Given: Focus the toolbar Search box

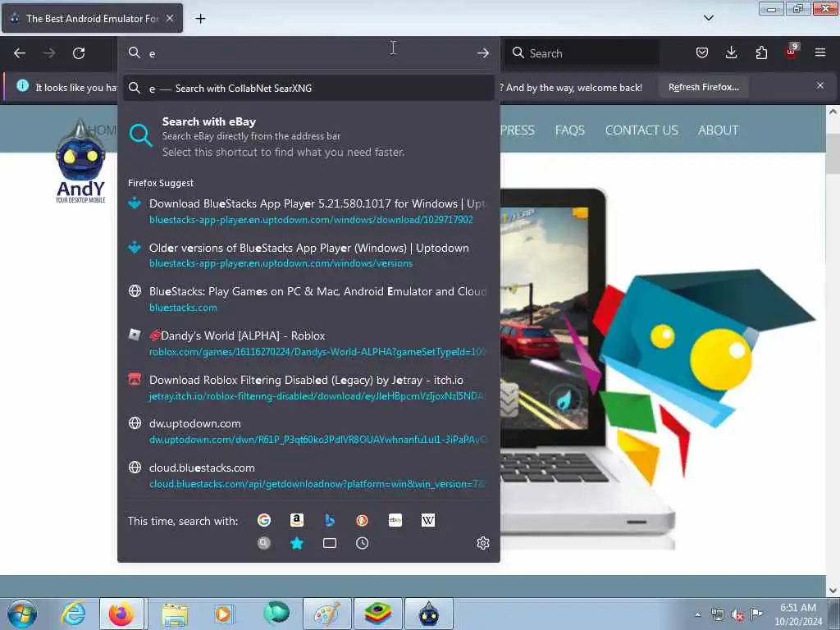Looking at the screenshot, I should (582, 53).
